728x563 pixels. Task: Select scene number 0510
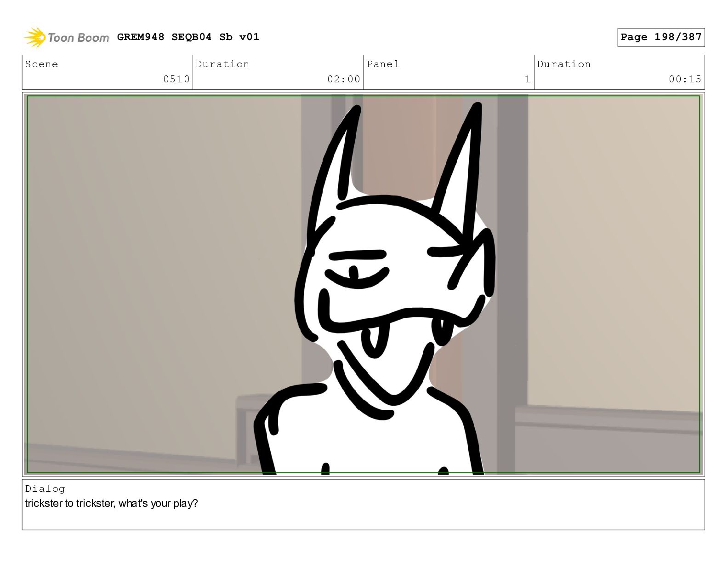pos(176,79)
